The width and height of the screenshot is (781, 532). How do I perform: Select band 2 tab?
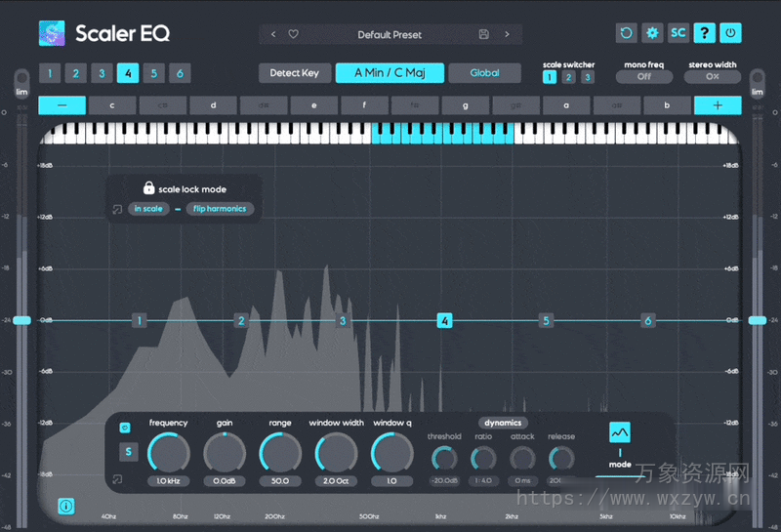pos(76,73)
